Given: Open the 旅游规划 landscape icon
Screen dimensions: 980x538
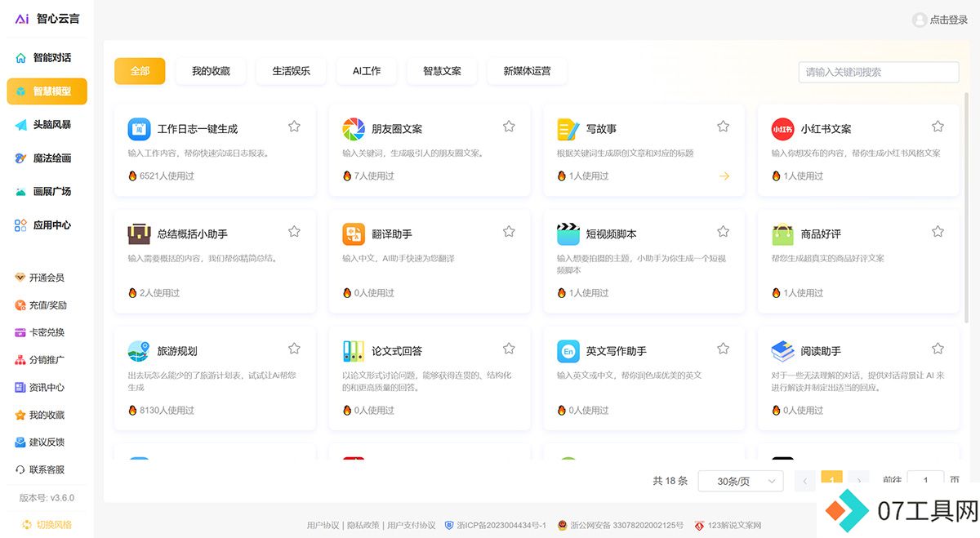Looking at the screenshot, I should 139,351.
